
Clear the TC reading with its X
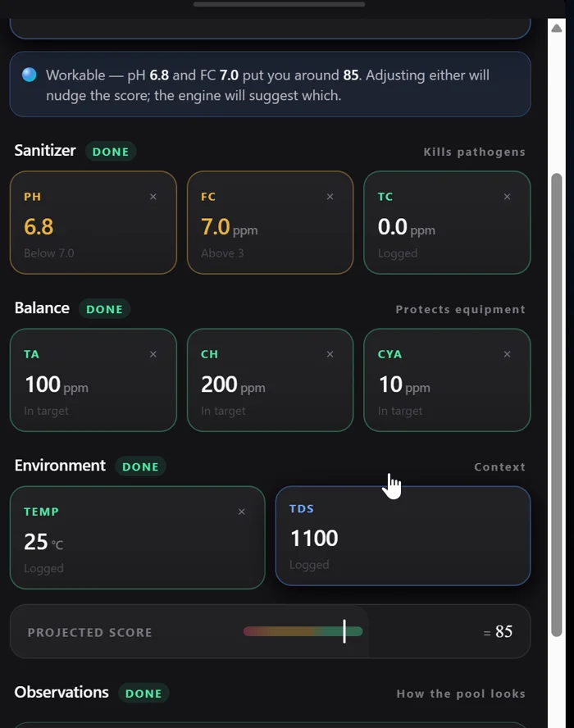507,197
